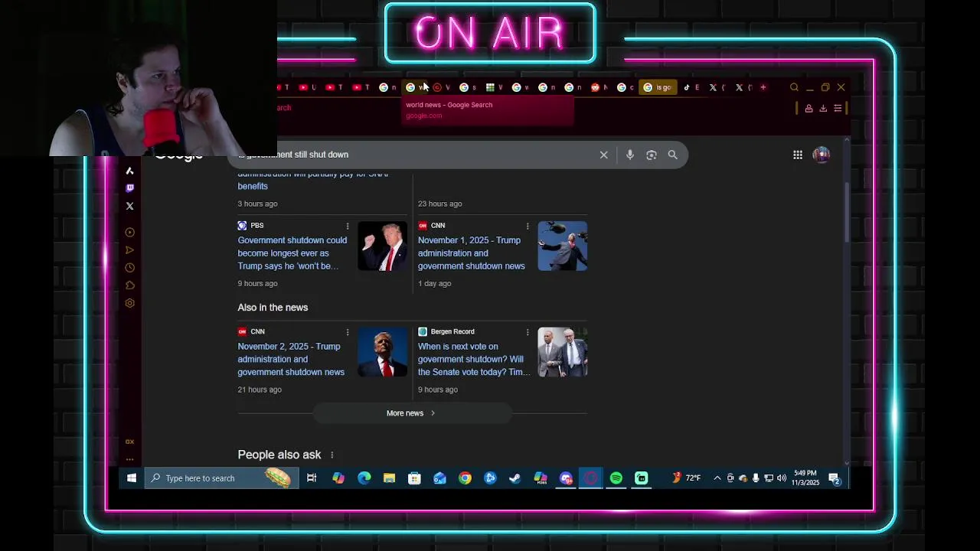This screenshot has height=551, width=980.
Task: Switch to the Reddit tab
Action: click(x=598, y=87)
